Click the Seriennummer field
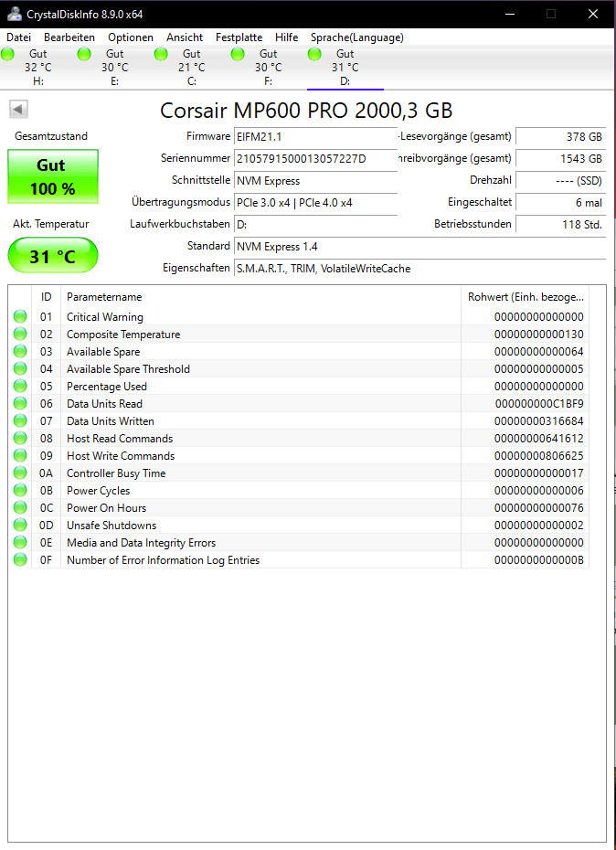The height and width of the screenshot is (850, 616). [x=315, y=158]
